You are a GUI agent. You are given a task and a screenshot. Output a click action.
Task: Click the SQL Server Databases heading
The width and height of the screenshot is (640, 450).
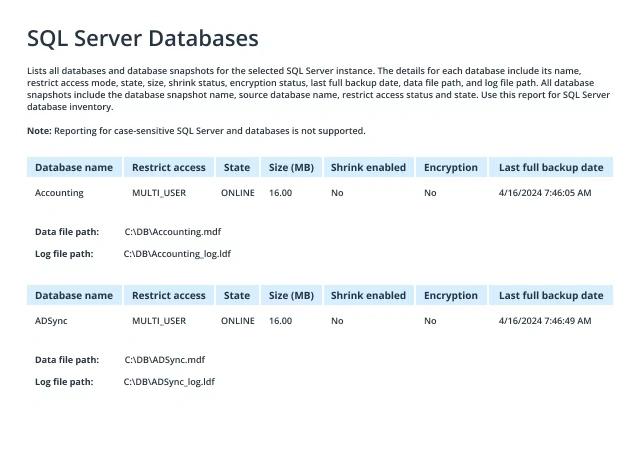click(x=142, y=38)
